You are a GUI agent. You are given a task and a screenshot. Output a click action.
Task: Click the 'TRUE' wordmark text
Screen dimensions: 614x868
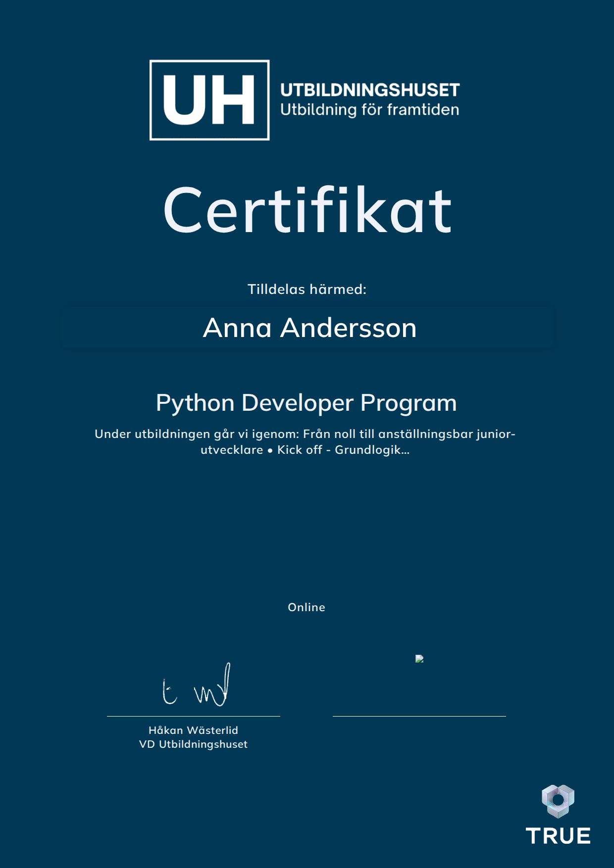point(558,836)
